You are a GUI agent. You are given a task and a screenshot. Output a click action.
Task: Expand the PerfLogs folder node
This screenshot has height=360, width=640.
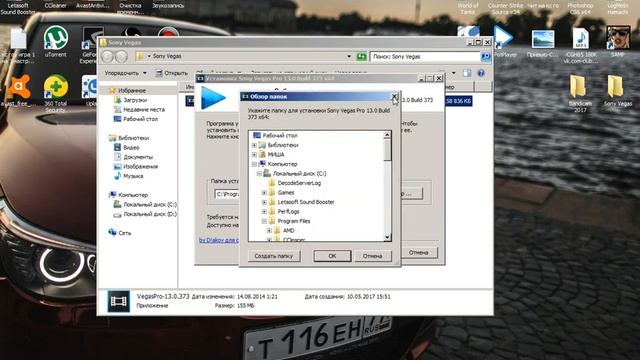pyautogui.click(x=264, y=211)
